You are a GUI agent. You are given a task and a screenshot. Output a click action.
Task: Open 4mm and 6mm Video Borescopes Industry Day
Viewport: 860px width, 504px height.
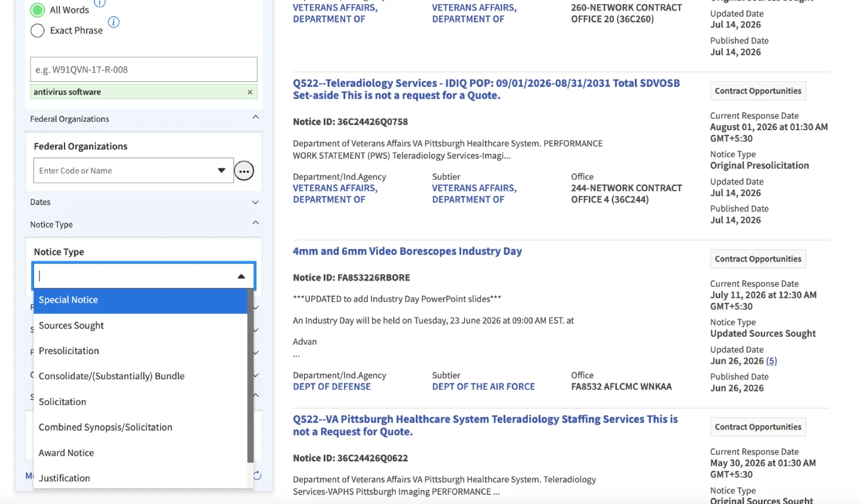tap(407, 251)
